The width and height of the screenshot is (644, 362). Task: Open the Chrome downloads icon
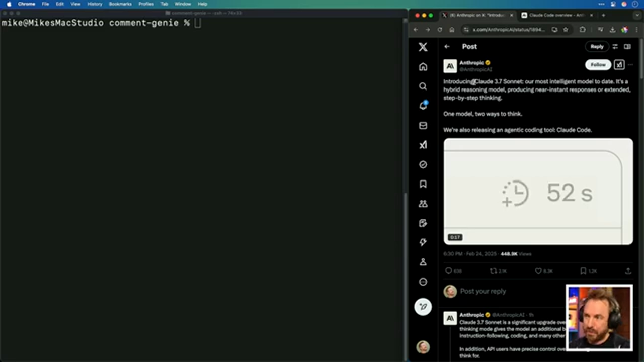coord(612,30)
